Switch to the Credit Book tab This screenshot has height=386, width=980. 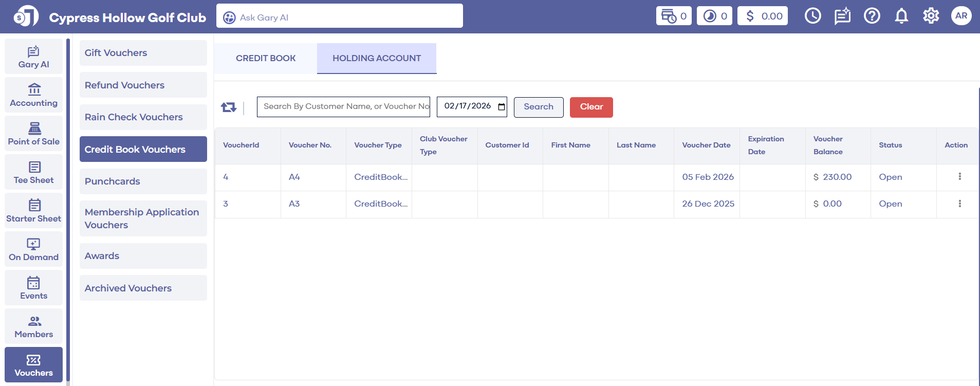pyautogui.click(x=266, y=59)
